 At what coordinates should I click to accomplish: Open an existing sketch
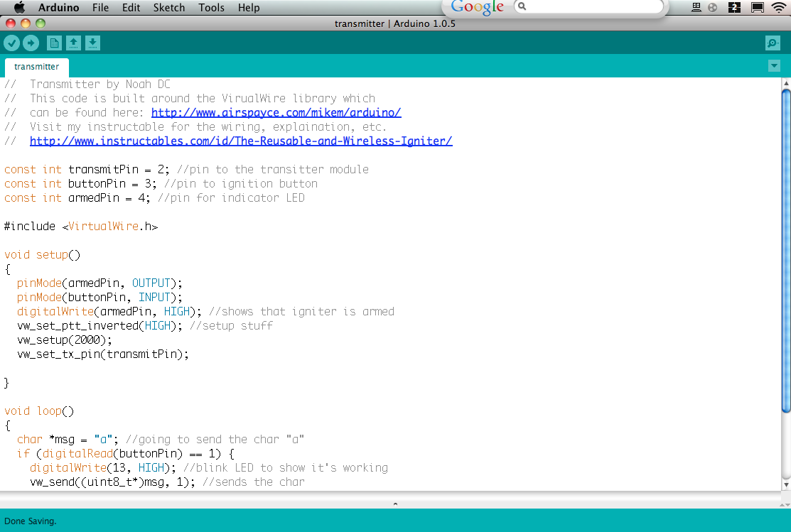click(74, 43)
